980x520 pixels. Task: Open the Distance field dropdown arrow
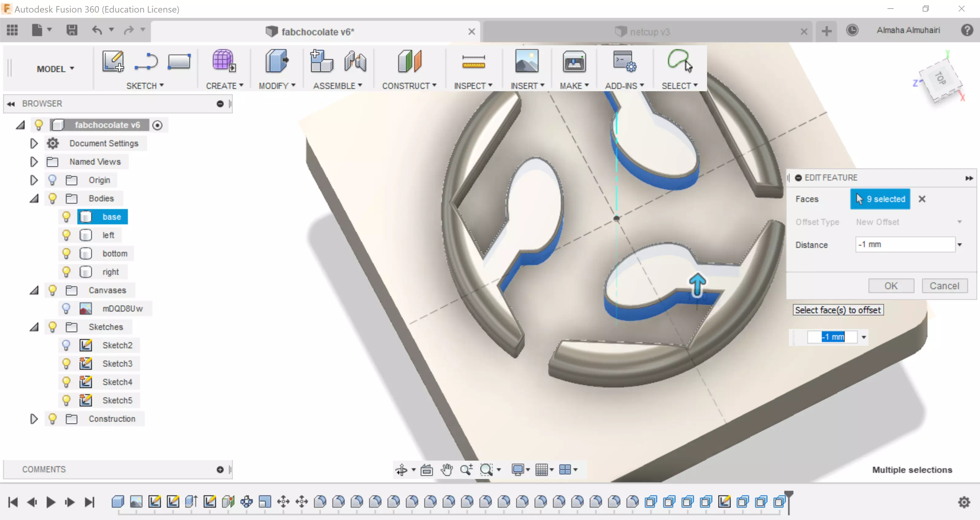click(x=959, y=245)
